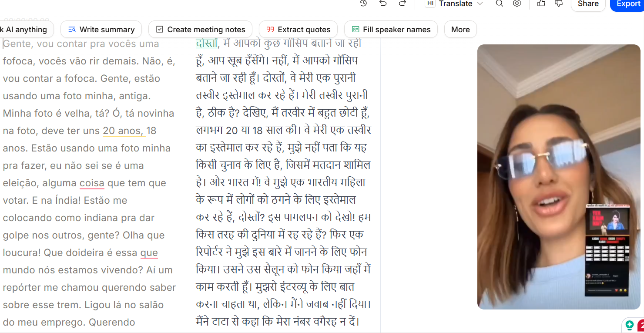Click the video preview thumbnail of the woman
Image resolution: width=644 pixels, height=333 pixels.
click(558, 177)
